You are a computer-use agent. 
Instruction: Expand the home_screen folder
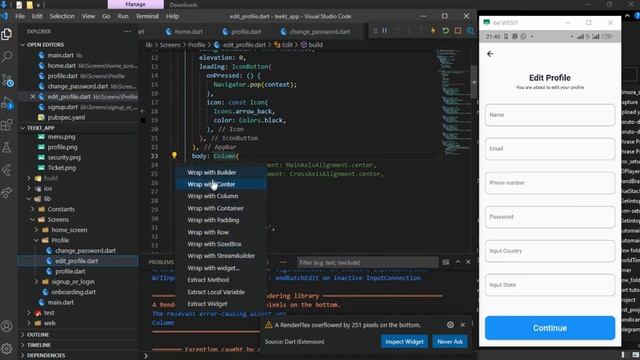click(37, 230)
